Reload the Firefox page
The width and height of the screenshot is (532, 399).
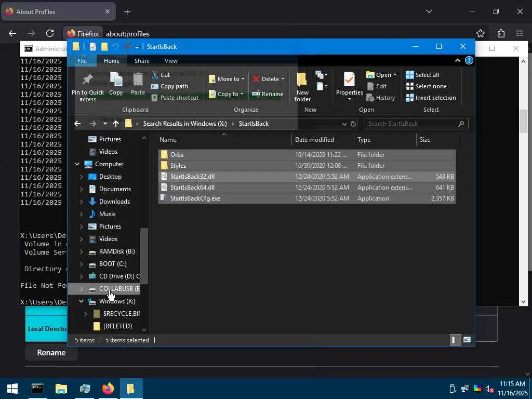(x=50, y=33)
